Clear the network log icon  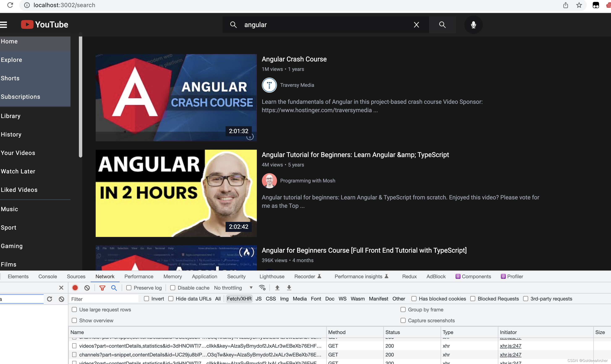pos(87,288)
